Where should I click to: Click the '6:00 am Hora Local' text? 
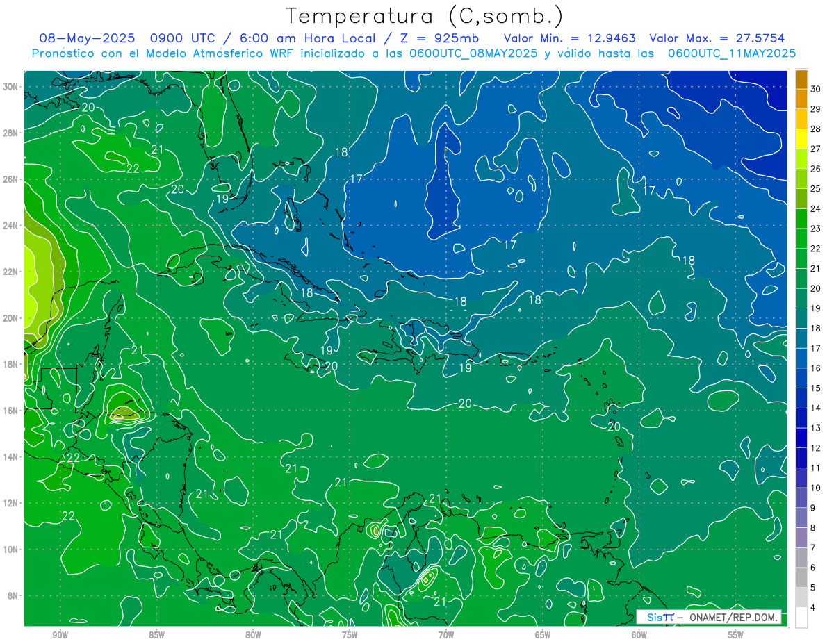coord(307,38)
